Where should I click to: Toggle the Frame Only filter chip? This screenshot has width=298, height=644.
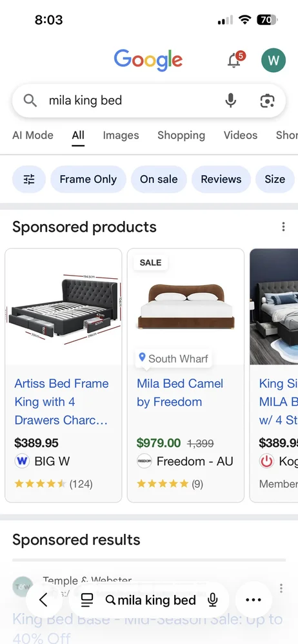(x=88, y=179)
